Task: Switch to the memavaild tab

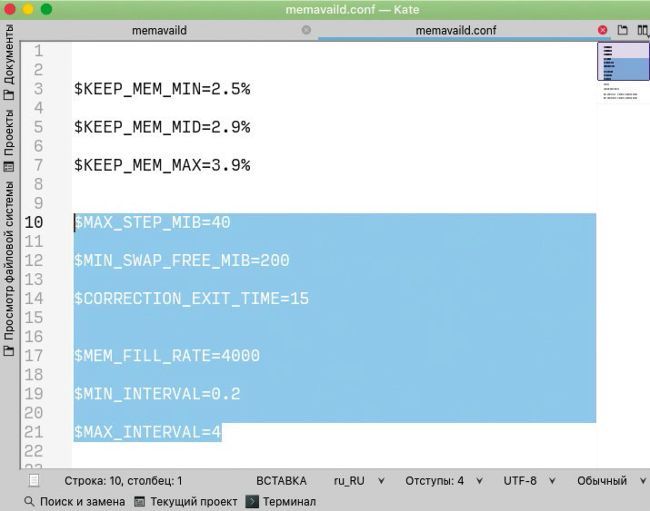Action: (x=160, y=30)
